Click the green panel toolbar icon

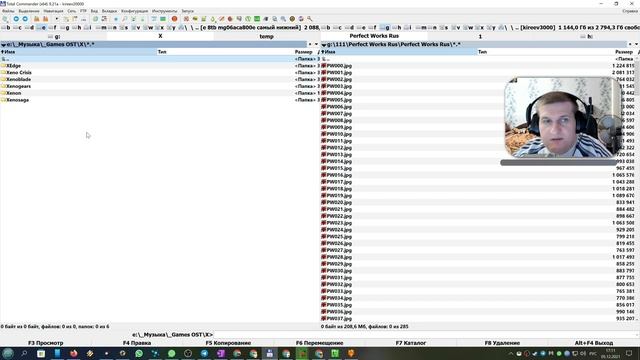coord(163,19)
